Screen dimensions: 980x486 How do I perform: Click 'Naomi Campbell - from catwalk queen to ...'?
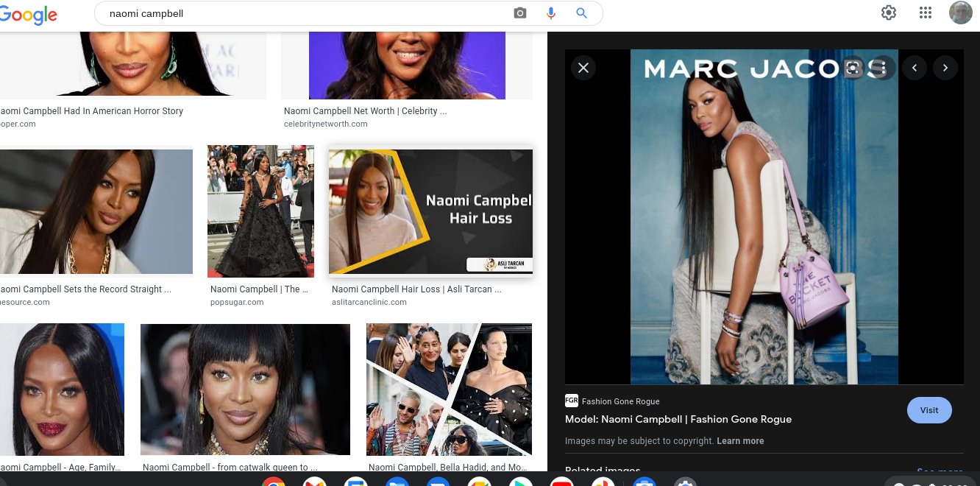[x=230, y=468]
